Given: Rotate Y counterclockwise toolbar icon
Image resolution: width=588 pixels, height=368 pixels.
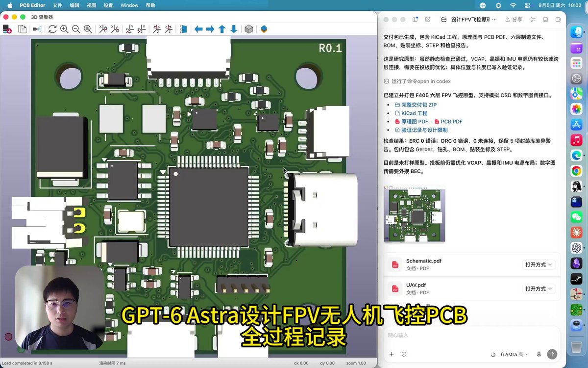Looking at the screenshot, I should 142,29.
